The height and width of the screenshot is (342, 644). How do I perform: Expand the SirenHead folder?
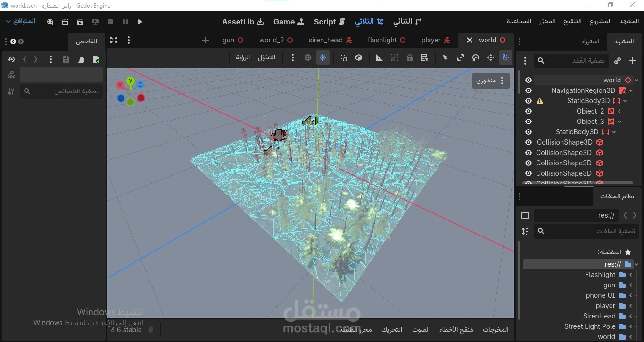(x=631, y=316)
